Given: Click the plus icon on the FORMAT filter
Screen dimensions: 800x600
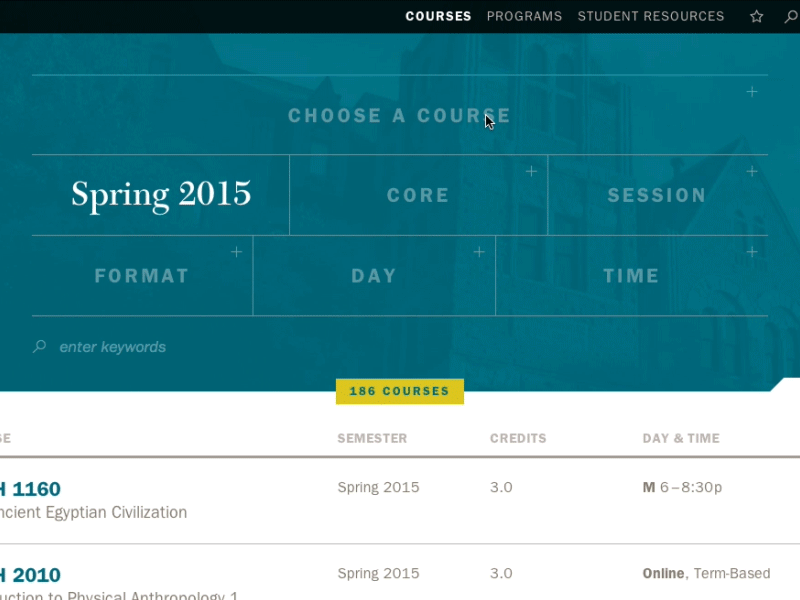Looking at the screenshot, I should point(237,252).
